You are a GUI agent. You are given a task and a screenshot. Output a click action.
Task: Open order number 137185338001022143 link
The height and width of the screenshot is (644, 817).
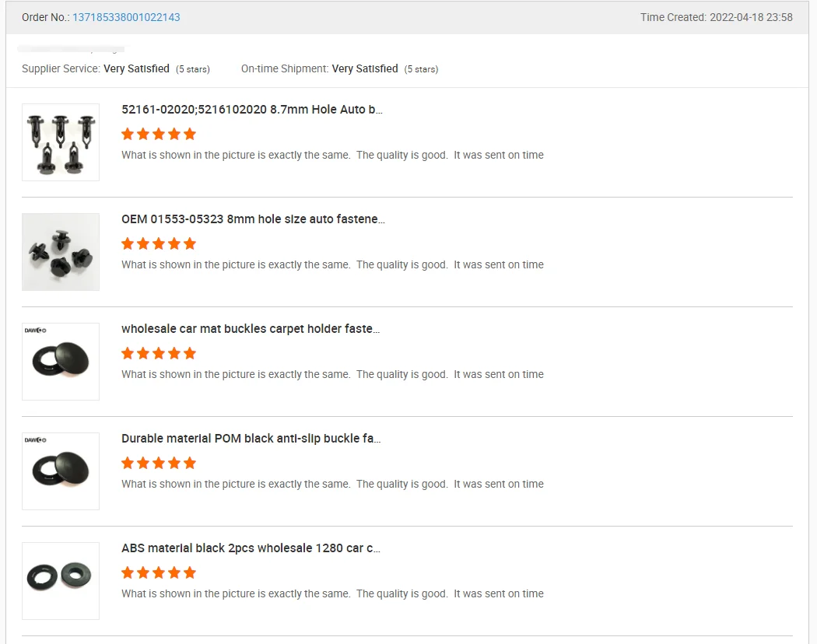coord(126,17)
